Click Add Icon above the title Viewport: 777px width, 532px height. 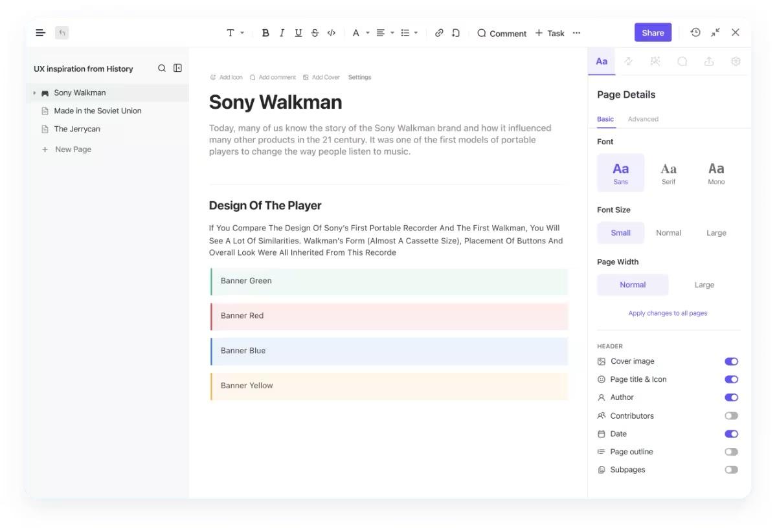pos(227,77)
